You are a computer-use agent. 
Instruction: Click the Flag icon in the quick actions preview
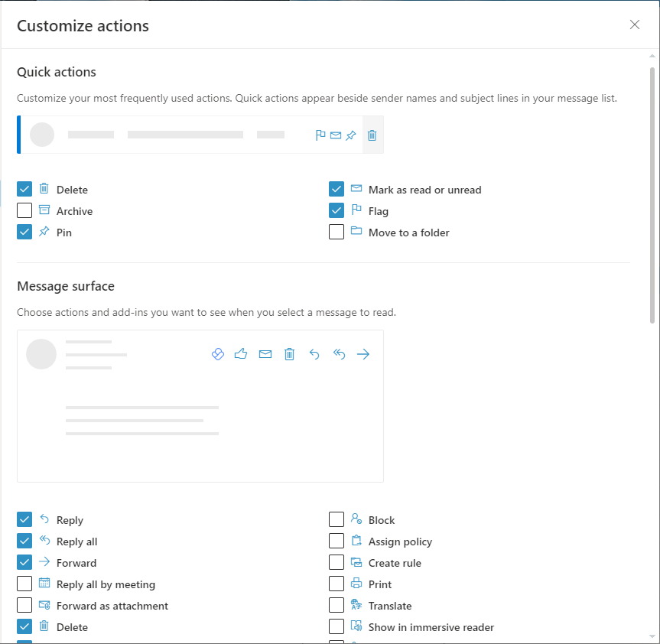coord(320,135)
